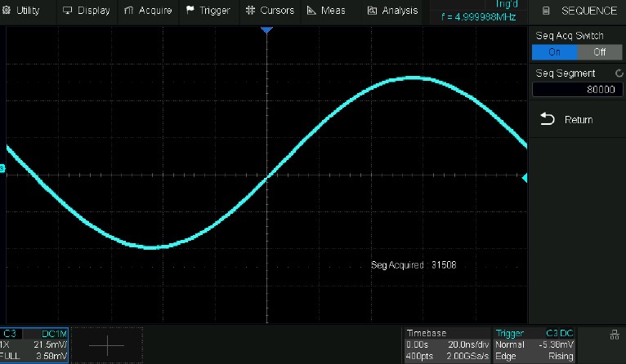The width and height of the screenshot is (626, 364).
Task: Click the Seq Segment value field
Action: [577, 89]
